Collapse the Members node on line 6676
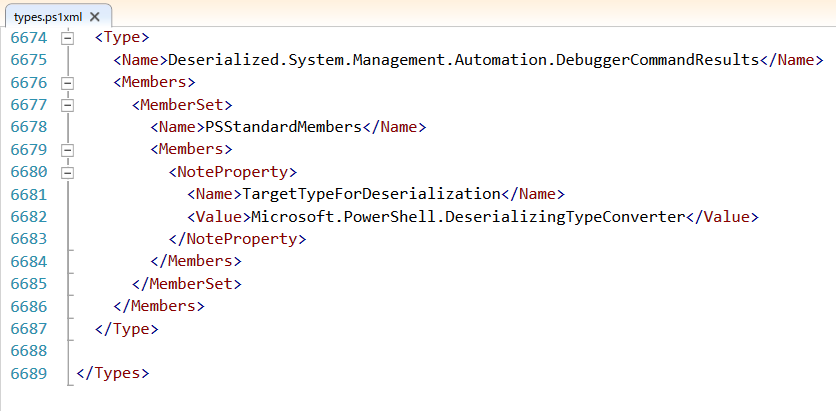Viewport: 836px width, 411px height. tap(68, 83)
